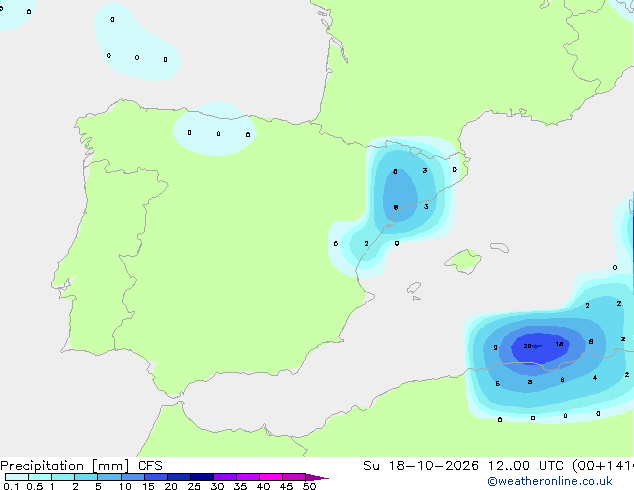This screenshot has width=634, height=490.
Task: Click the blue precipitation core over Catalonia
Action: (x=400, y=196)
